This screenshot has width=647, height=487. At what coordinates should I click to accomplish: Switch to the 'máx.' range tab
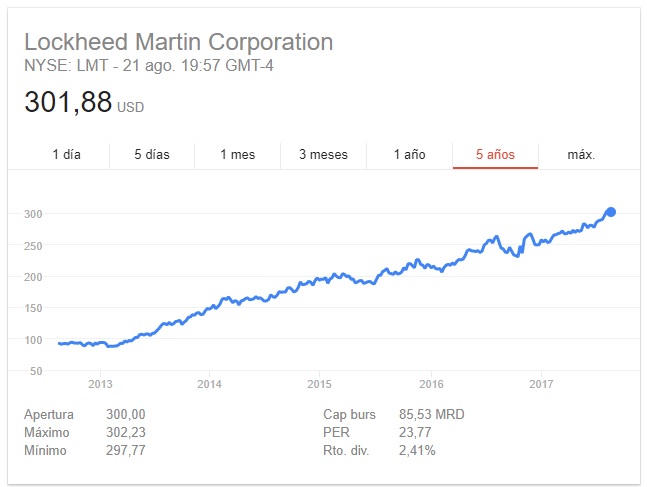tap(581, 154)
